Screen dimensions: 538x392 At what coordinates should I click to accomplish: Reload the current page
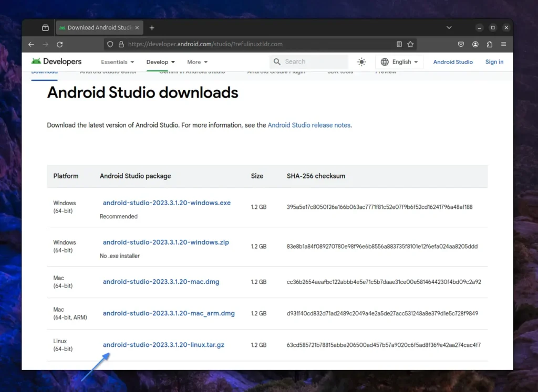point(60,44)
